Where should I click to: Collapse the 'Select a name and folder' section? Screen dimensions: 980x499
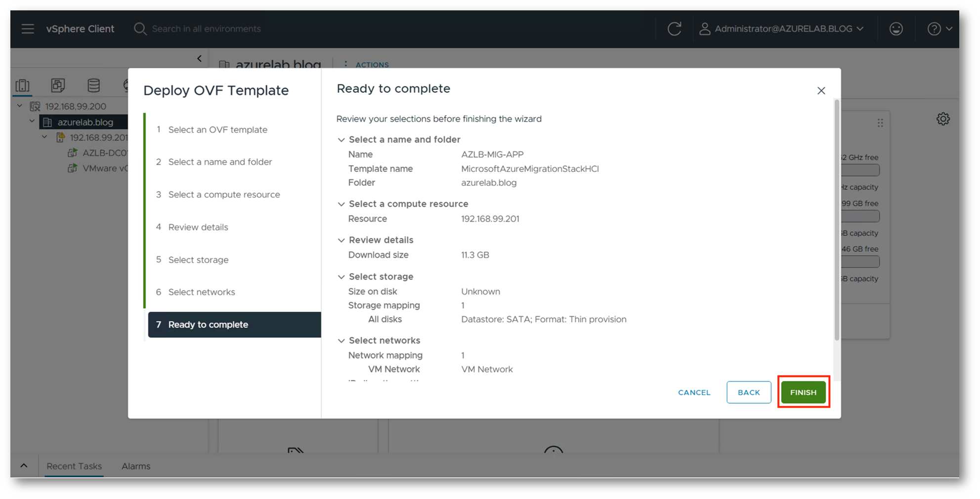click(341, 140)
